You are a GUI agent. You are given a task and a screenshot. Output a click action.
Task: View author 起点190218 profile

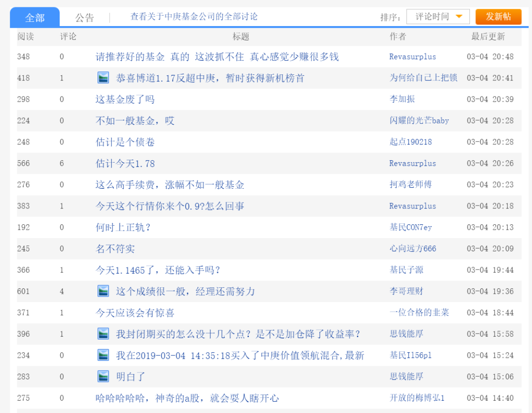(x=410, y=142)
